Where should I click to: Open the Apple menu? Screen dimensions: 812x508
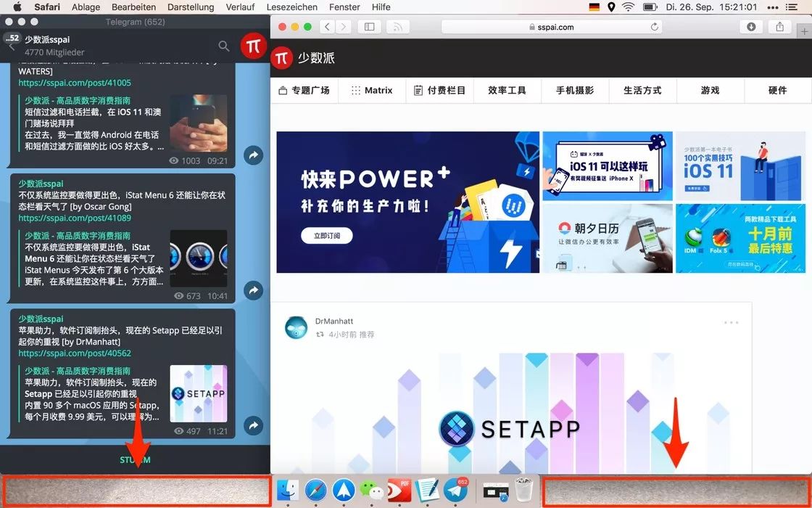tap(17, 7)
